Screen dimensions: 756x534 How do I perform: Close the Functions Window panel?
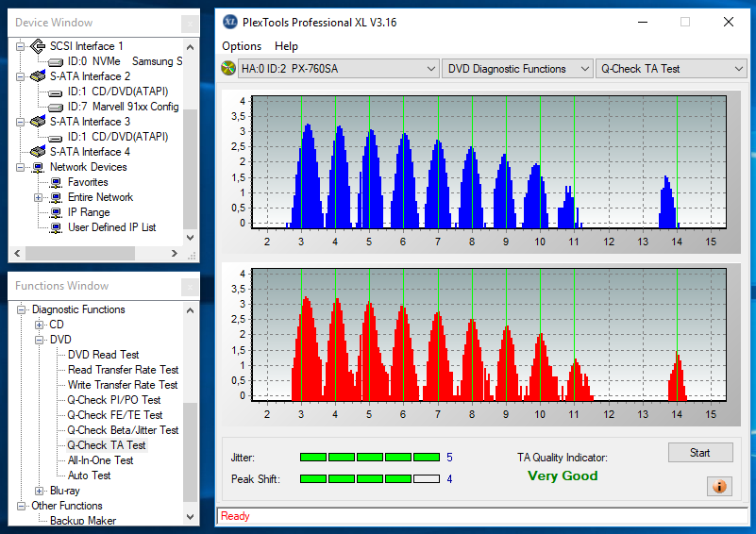coord(190,287)
